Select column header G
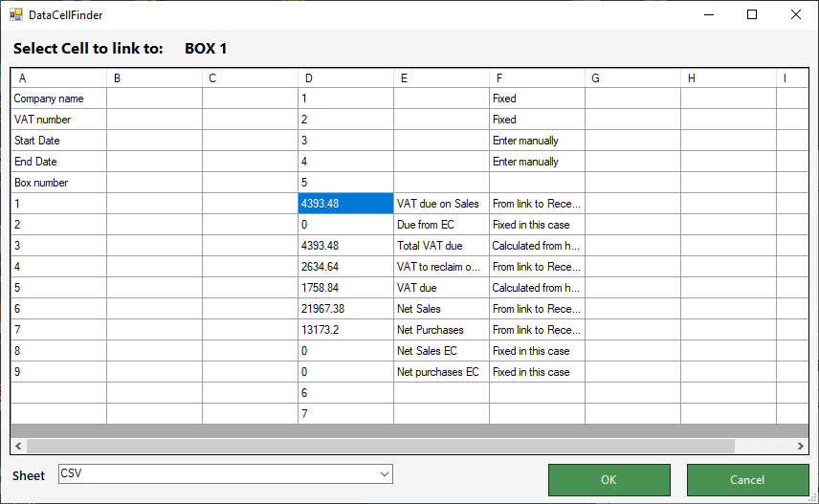Screen dimensions: 819x504 [632, 78]
